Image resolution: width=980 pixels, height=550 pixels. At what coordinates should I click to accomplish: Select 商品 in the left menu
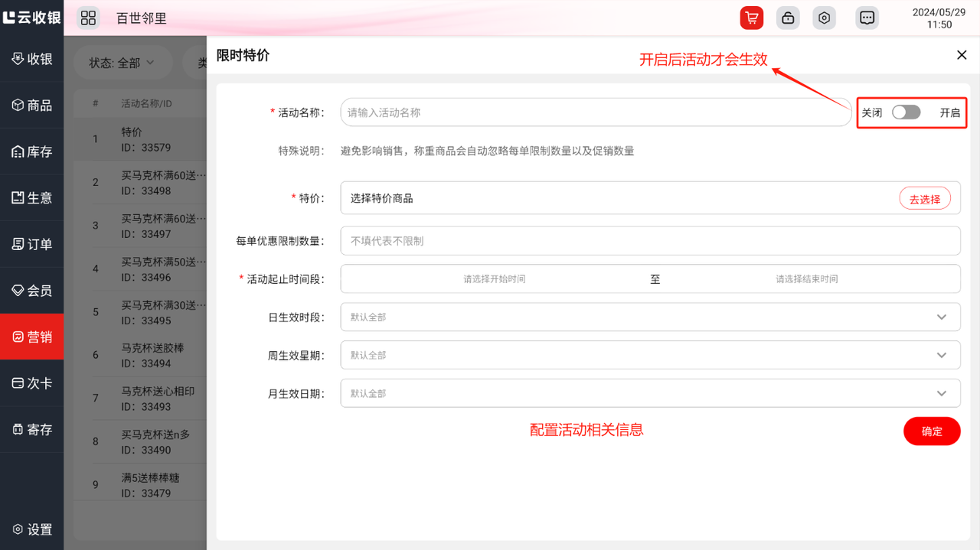click(32, 106)
